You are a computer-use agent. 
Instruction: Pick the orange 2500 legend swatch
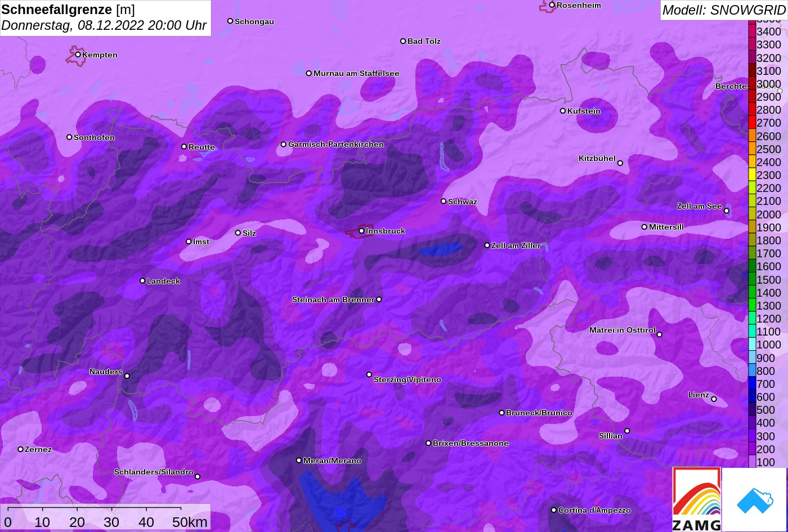752,149
